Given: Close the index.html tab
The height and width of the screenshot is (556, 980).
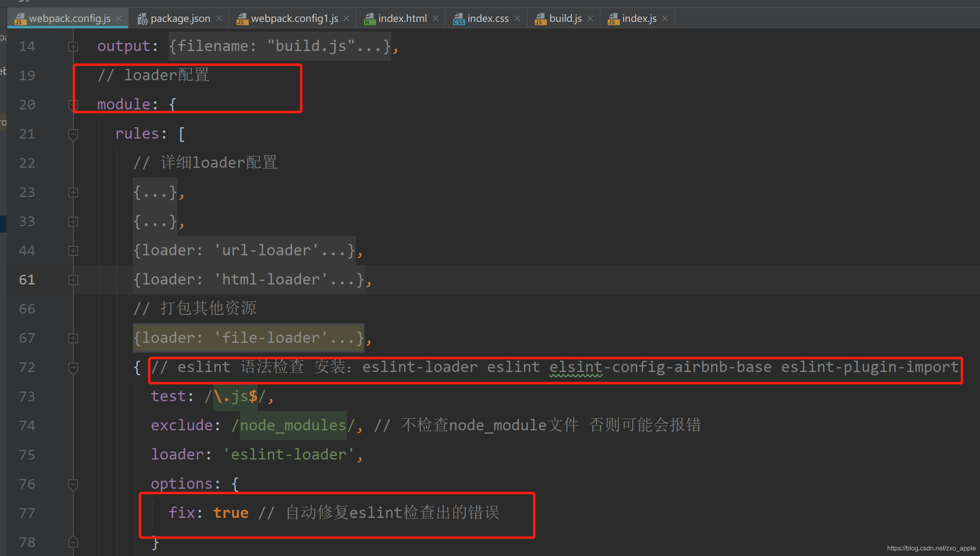Looking at the screenshot, I should pos(436,18).
